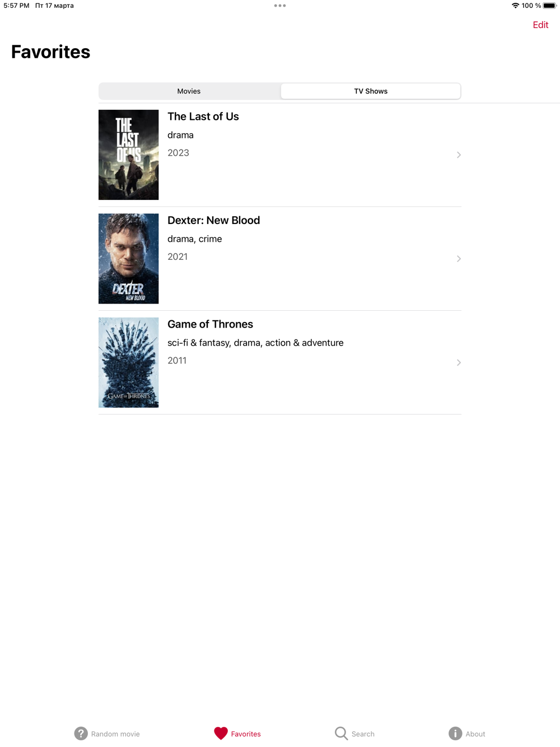Viewport: 560px width, 747px height.
Task: Tap the About info icon
Action: [455, 734]
